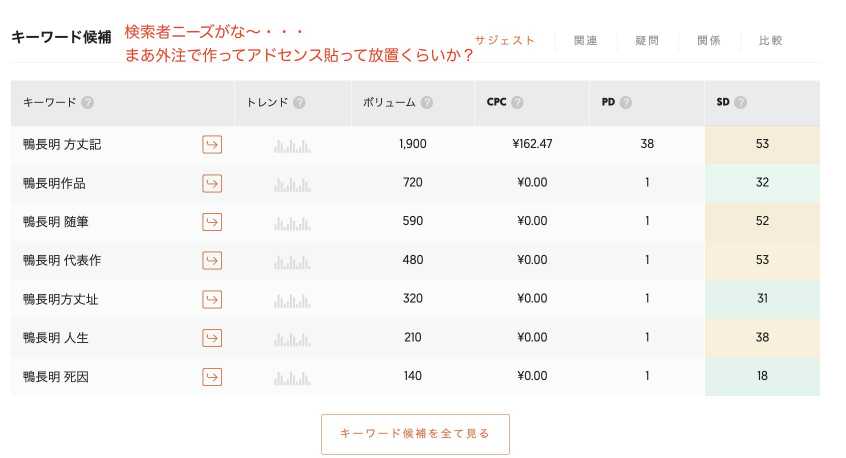Open arrow icon for 鴨長明 方丈記 row
The width and height of the screenshot is (846, 458).
coord(212,145)
